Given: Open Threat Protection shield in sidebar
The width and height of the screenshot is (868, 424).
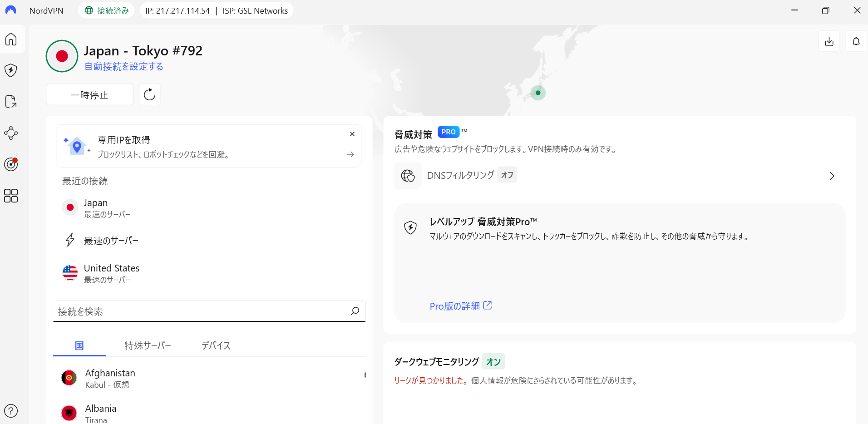Looking at the screenshot, I should pos(11,70).
